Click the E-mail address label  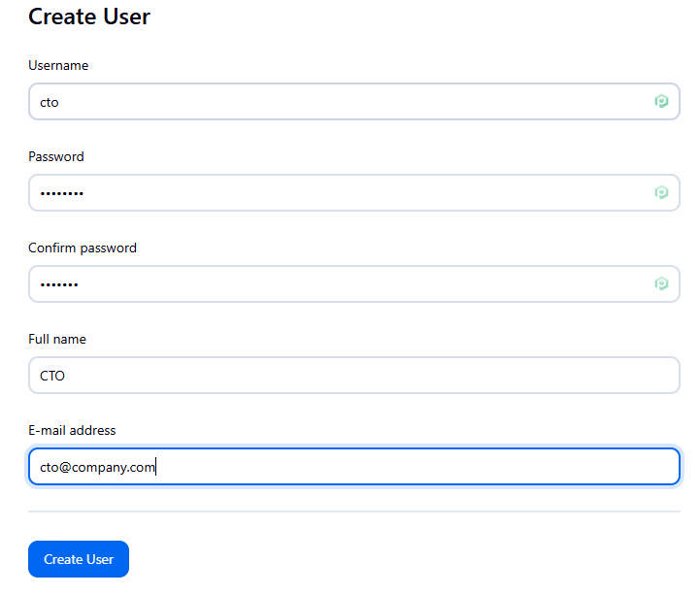(x=72, y=430)
